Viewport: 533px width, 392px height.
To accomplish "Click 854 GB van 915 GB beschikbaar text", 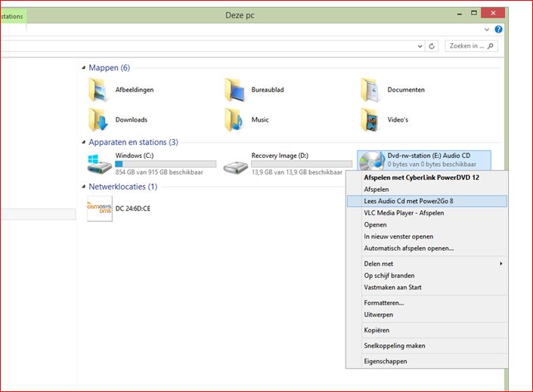I will (x=159, y=172).
